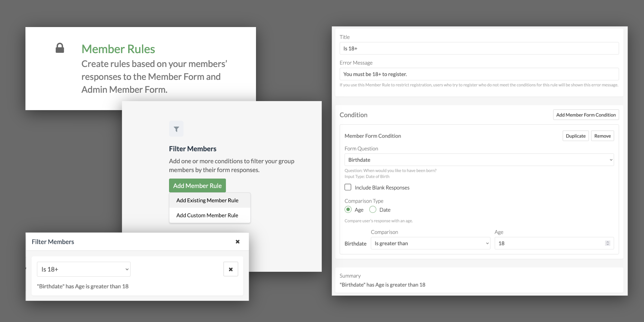Expand the Is 18+ rule dropdown

tap(84, 269)
